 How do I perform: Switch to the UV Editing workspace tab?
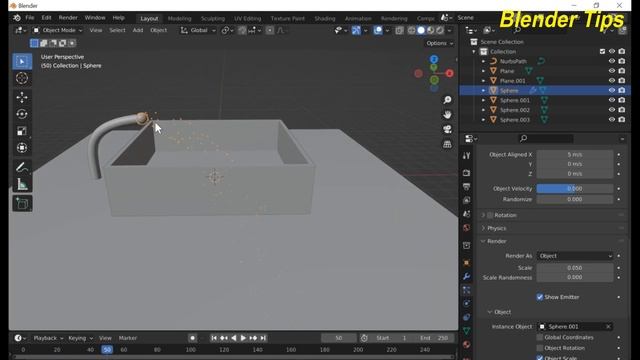tap(247, 19)
